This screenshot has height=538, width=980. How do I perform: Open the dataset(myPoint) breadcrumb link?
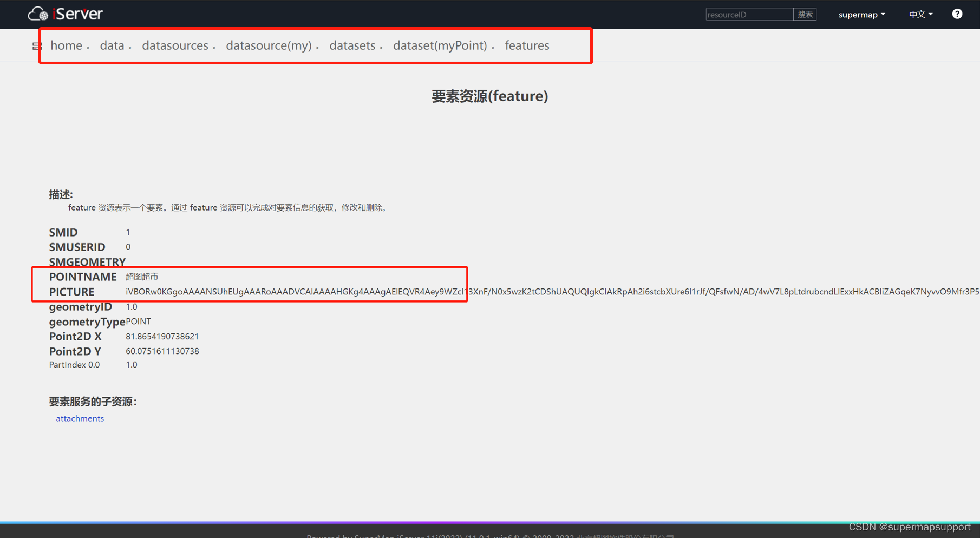coord(441,45)
